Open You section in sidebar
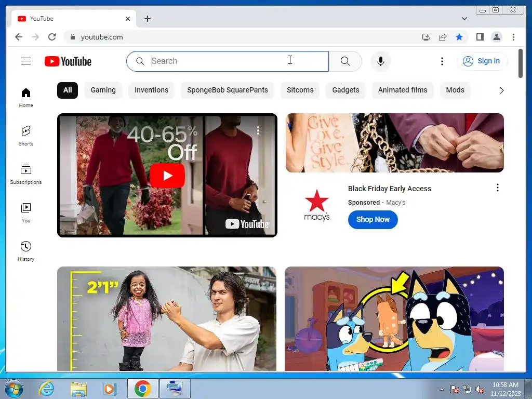 [x=26, y=212]
